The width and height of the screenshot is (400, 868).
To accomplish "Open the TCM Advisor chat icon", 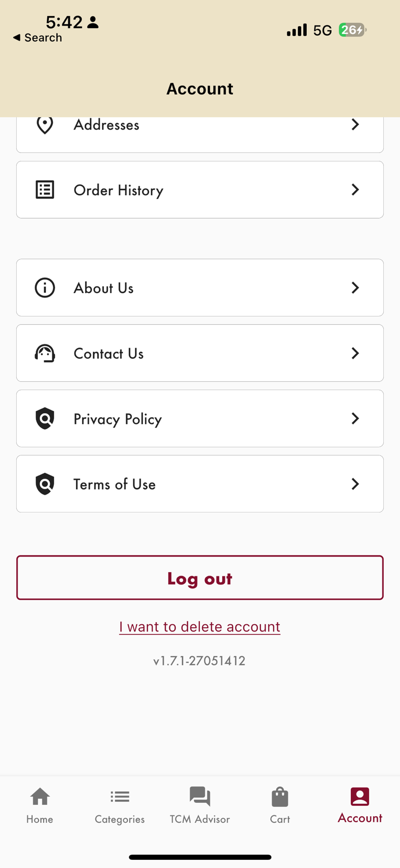I will (x=200, y=796).
